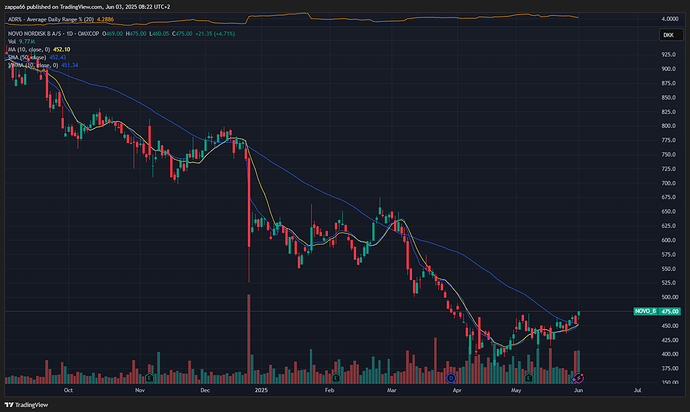Image resolution: width=690 pixels, height=412 pixels.
Task: Click the 500.00 price scale label
Action: pyautogui.click(x=669, y=297)
